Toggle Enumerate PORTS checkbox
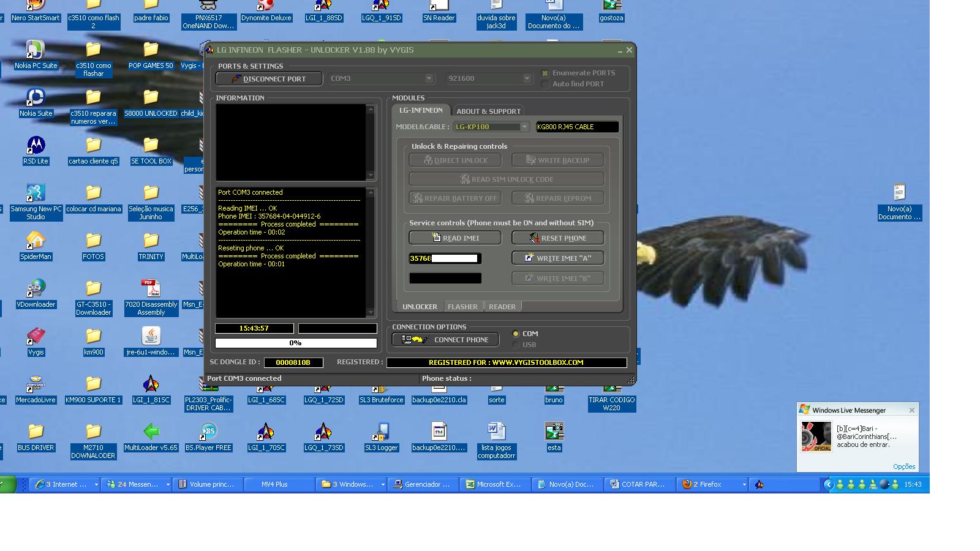 point(545,73)
